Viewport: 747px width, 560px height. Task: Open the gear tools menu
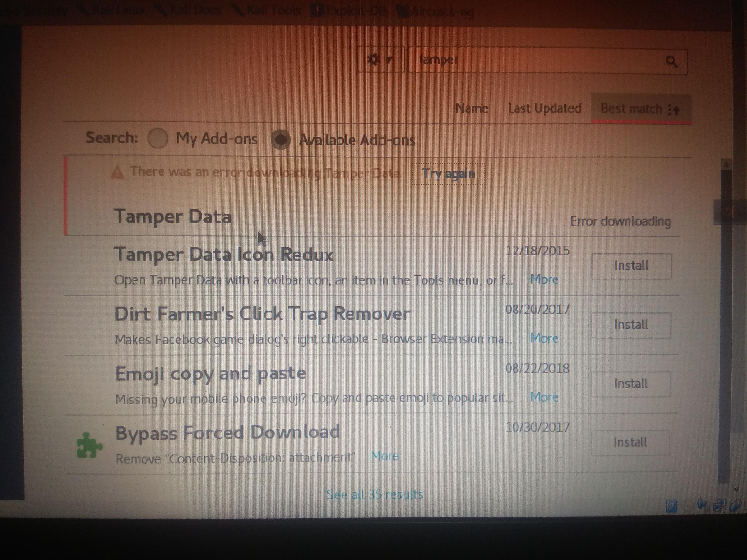click(380, 60)
